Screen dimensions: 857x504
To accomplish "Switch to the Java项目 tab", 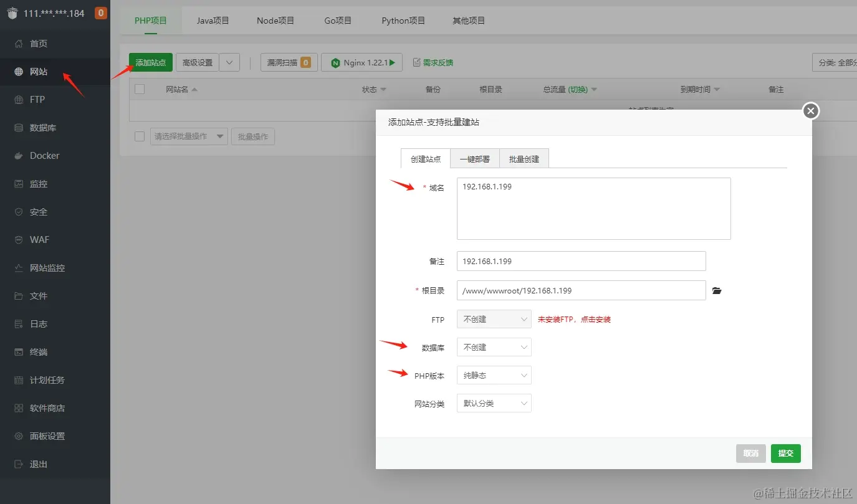I will pos(213,21).
